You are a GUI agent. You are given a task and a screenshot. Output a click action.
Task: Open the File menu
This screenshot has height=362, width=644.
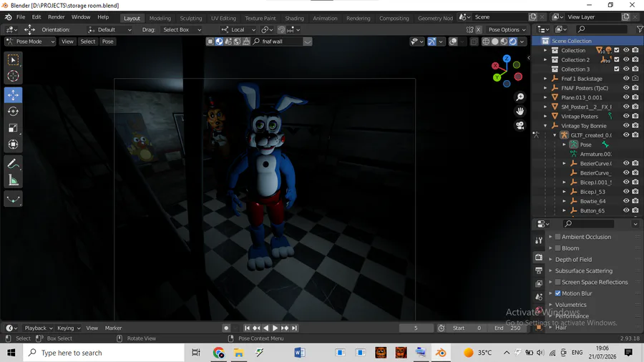(21, 17)
